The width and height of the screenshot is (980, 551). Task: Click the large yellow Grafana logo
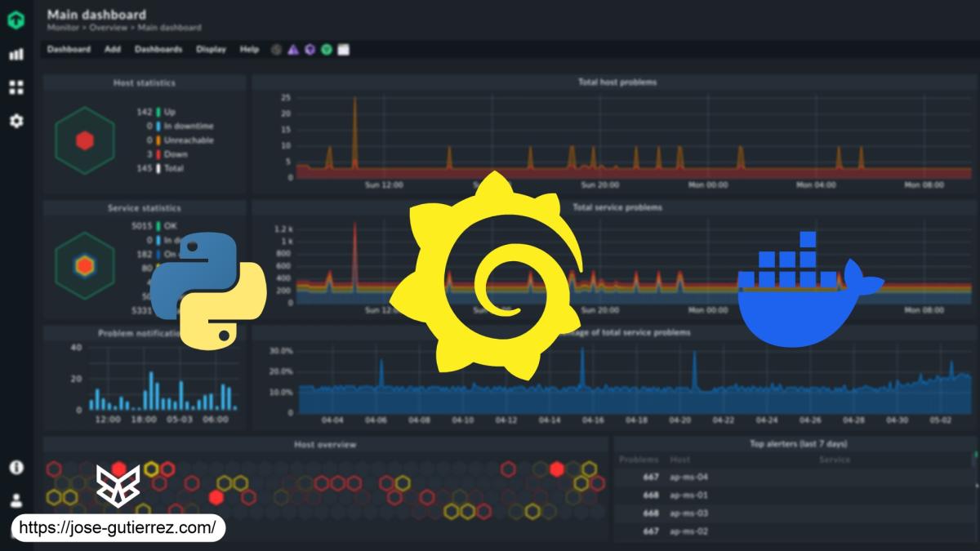[x=487, y=275]
